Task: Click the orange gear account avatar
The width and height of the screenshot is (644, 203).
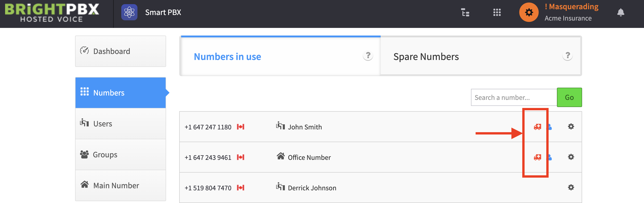Action: click(529, 12)
